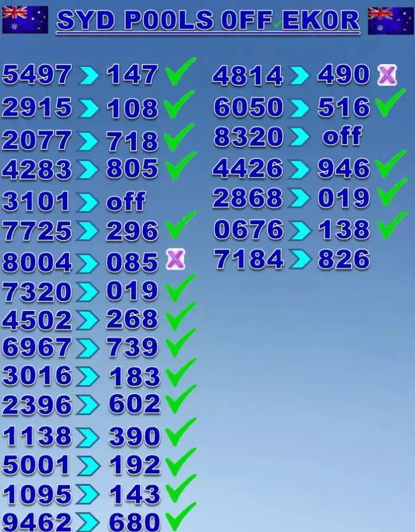The width and height of the screenshot is (415, 532).
Task: Click the green checkmark beside 946
Action: coord(391,164)
